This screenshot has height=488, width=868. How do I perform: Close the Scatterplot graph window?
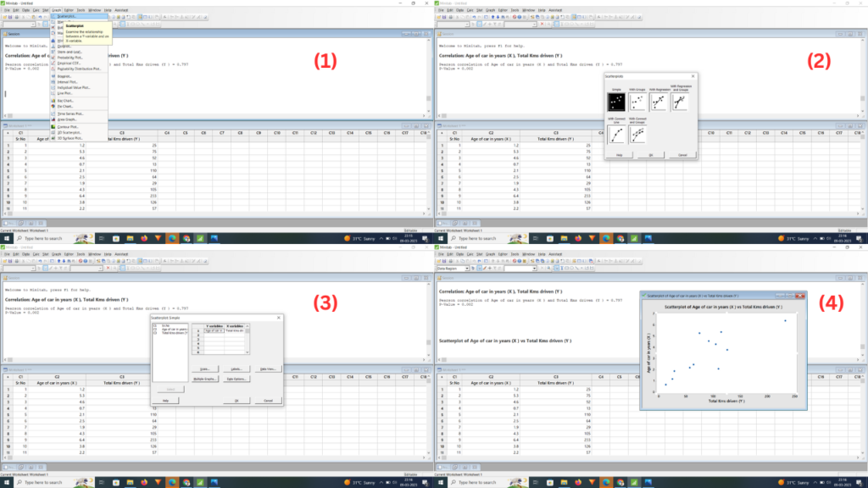(801, 295)
